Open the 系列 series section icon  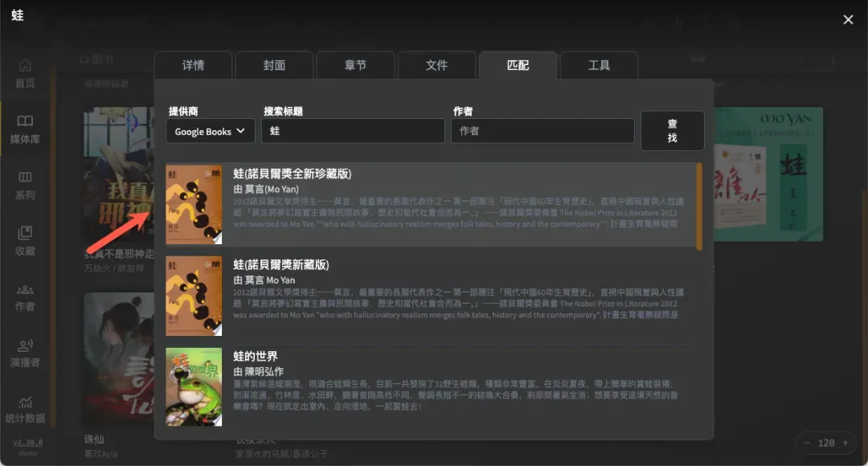25,178
